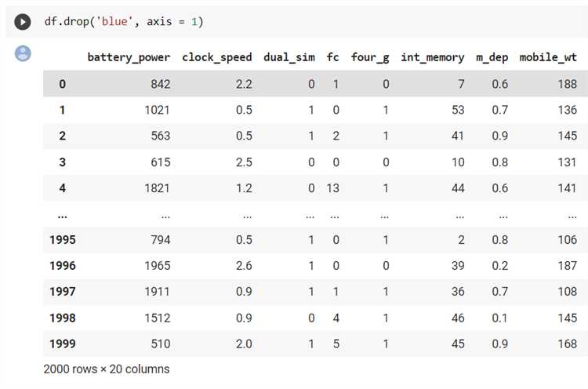This screenshot has width=588, height=389.
Task: Select the battery_power column header
Action: (x=129, y=57)
